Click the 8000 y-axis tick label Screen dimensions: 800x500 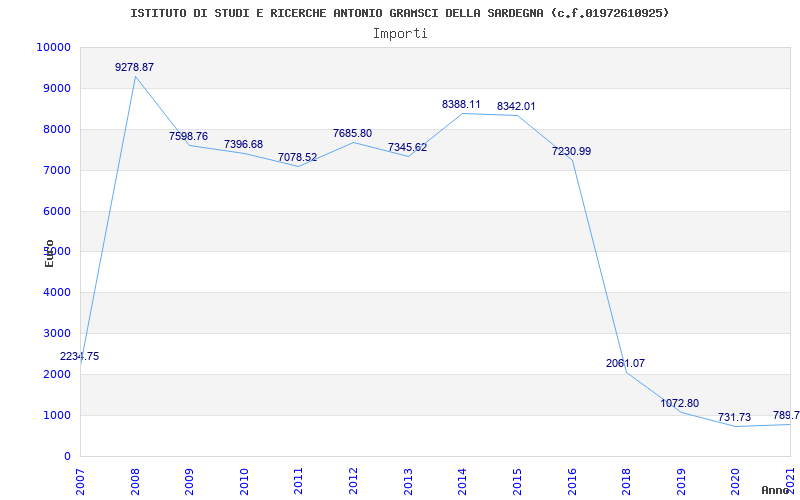tap(56, 130)
